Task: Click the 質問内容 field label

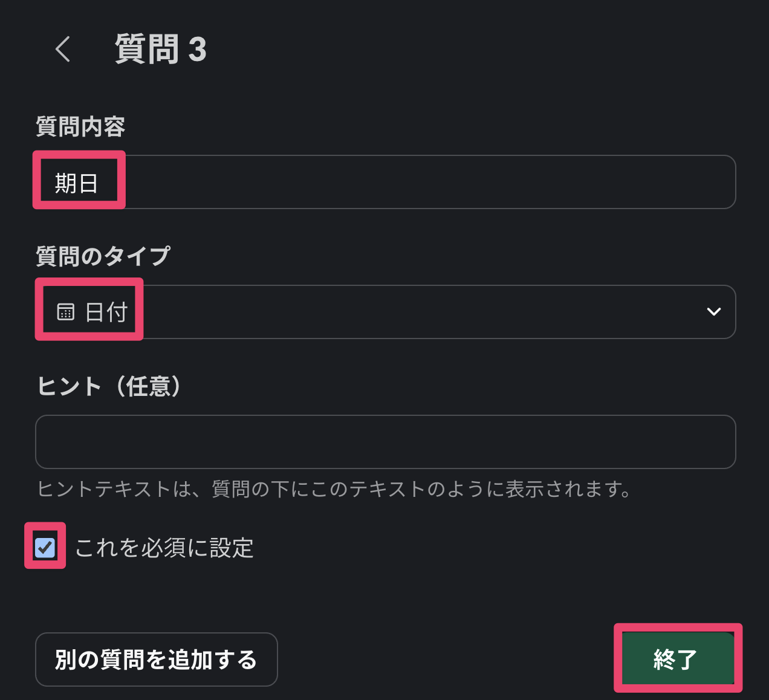Action: [x=80, y=127]
